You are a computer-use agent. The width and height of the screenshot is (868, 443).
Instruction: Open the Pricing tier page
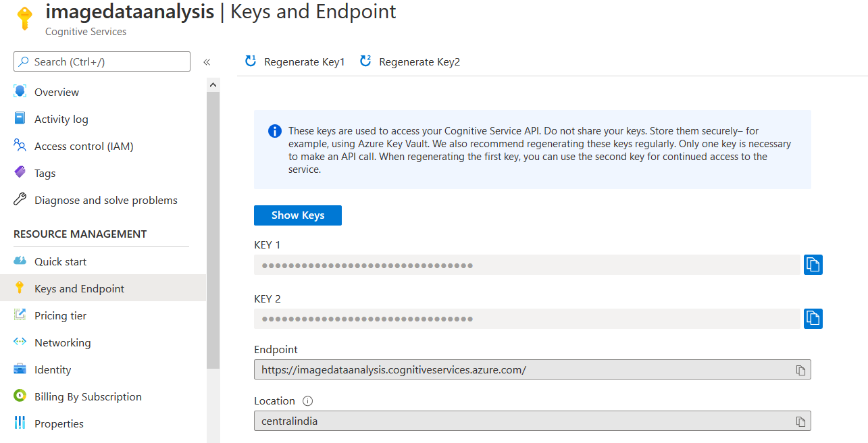coord(60,316)
